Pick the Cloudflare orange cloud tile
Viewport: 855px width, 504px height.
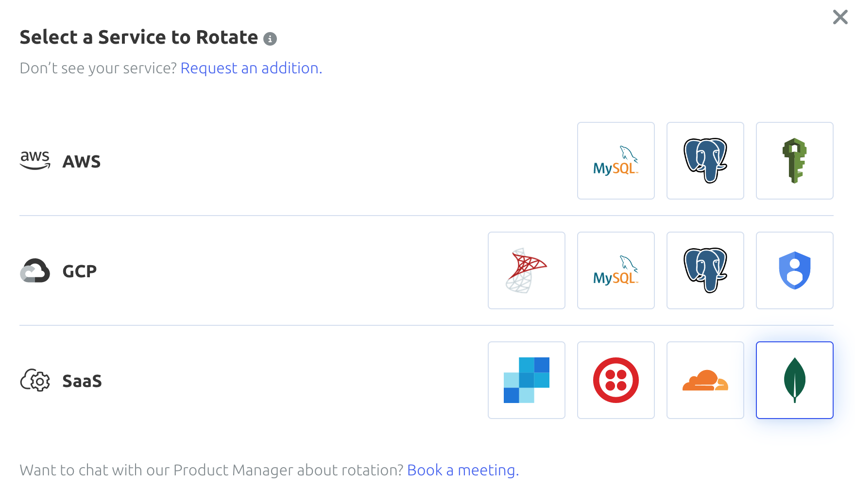(705, 380)
